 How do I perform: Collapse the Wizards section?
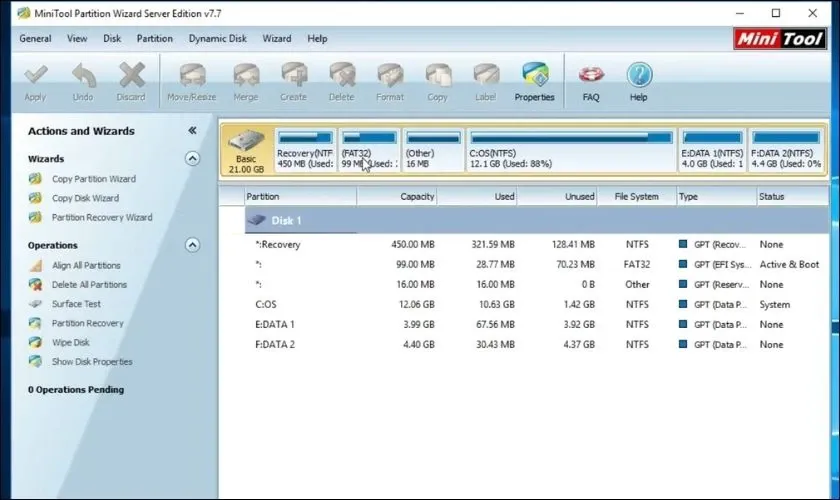(192, 158)
